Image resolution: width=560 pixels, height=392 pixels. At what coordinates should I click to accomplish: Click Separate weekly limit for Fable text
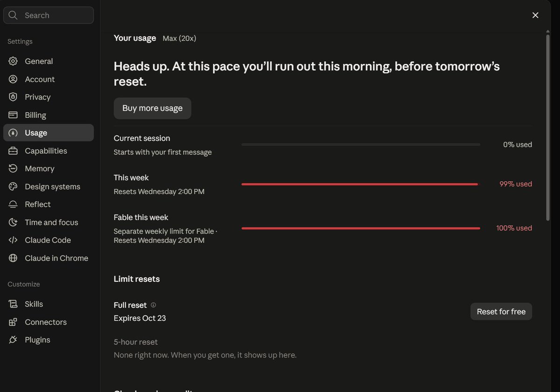(163, 231)
